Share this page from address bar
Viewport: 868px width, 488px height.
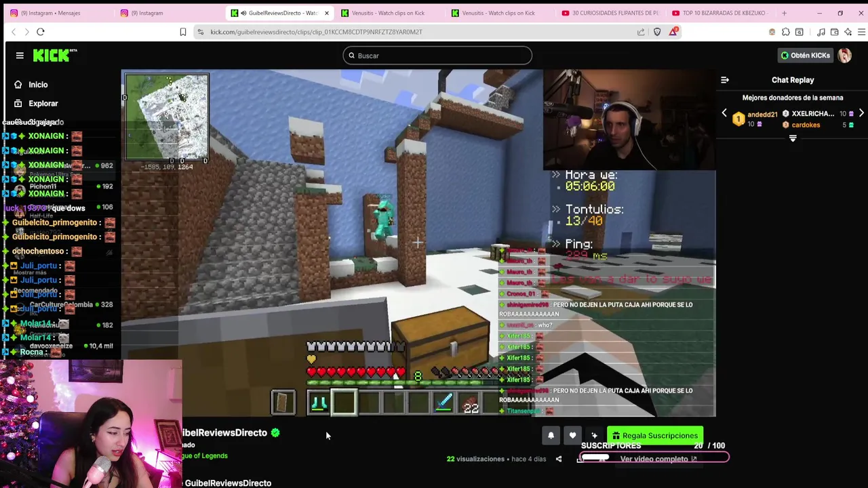click(641, 32)
